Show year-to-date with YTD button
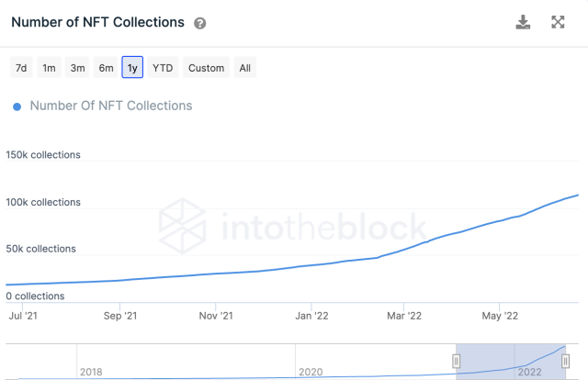The width and height of the screenshot is (588, 380). [x=163, y=68]
